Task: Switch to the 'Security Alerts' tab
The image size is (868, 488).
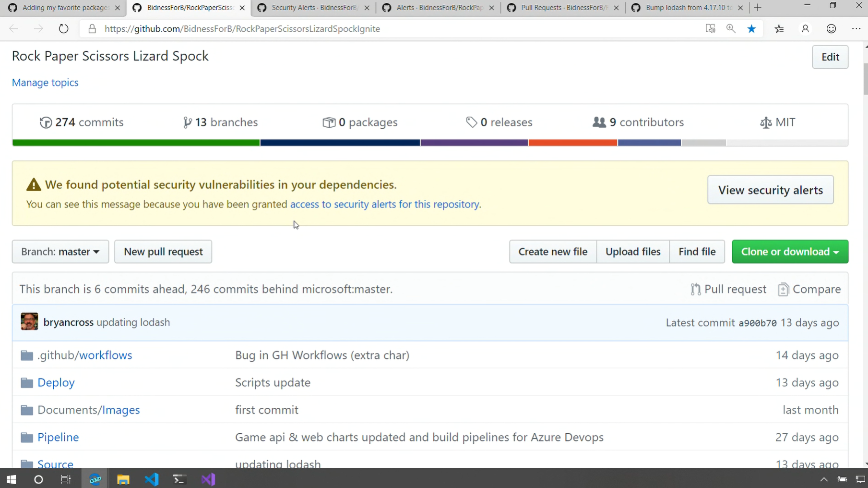Action: pos(313,8)
